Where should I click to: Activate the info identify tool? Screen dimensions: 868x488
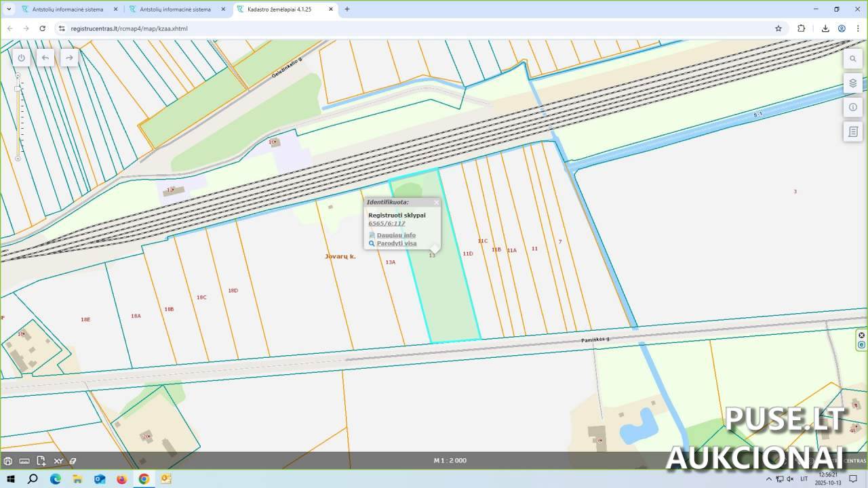click(853, 107)
